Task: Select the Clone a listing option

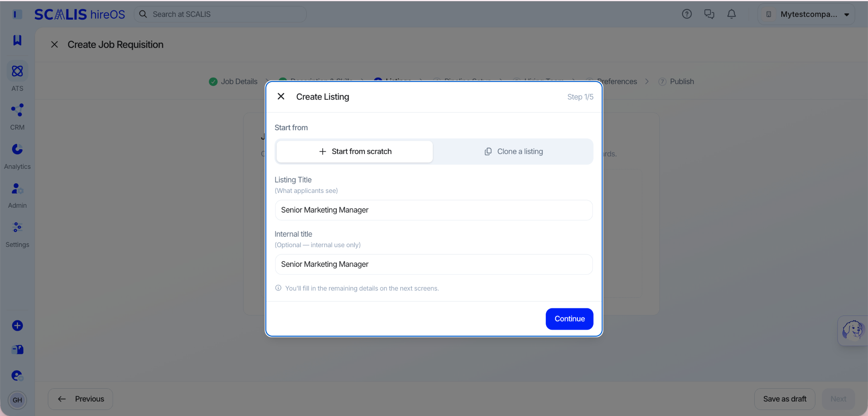Action: click(513, 152)
